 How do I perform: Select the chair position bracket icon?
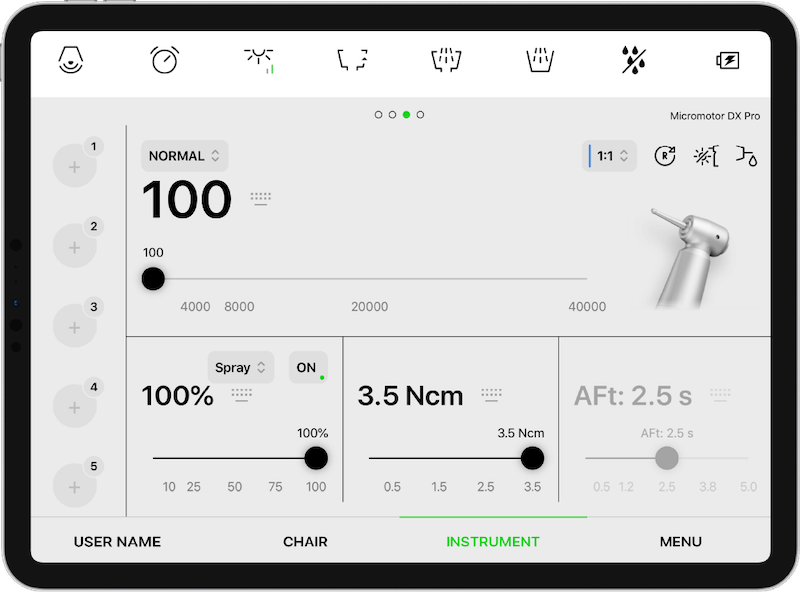(353, 60)
